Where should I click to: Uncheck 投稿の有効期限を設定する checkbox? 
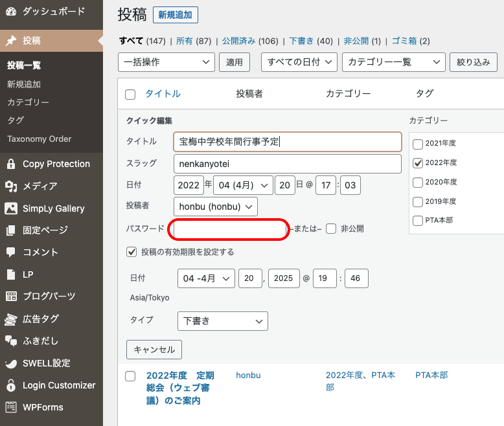(x=132, y=252)
